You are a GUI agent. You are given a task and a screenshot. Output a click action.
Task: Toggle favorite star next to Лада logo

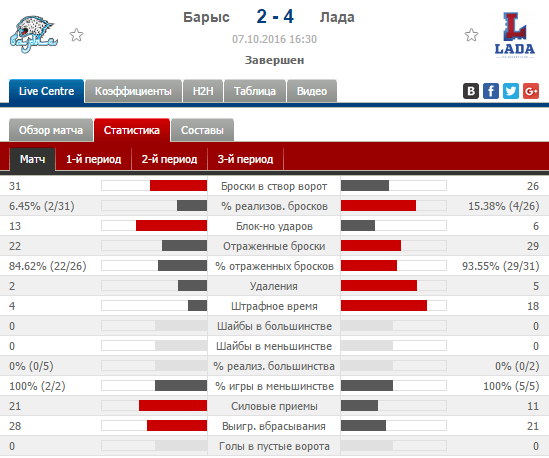tap(471, 35)
